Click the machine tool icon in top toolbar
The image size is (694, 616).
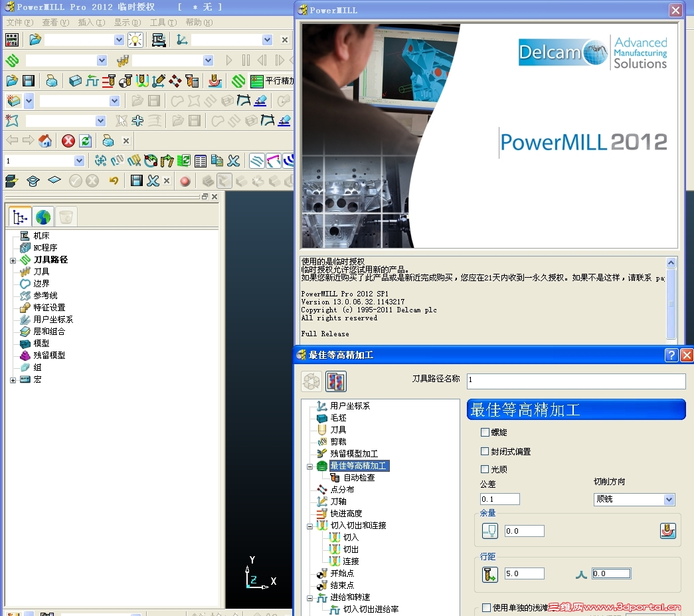click(x=159, y=40)
